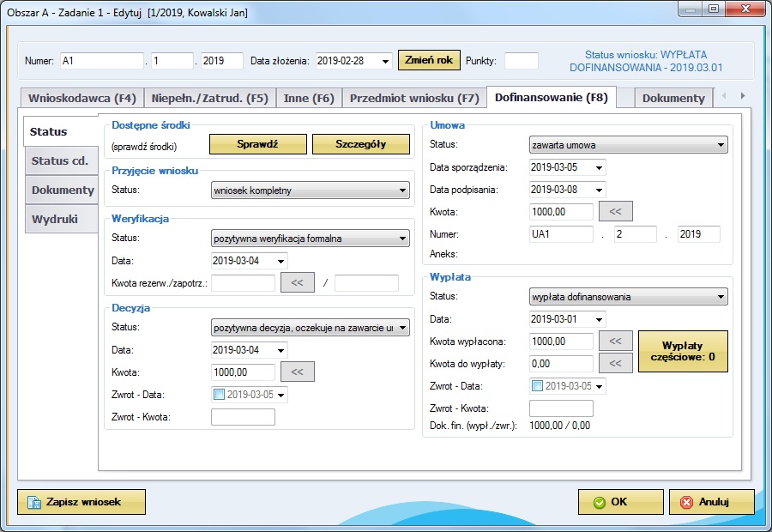Click the Zapisz wniosek button

(81, 502)
